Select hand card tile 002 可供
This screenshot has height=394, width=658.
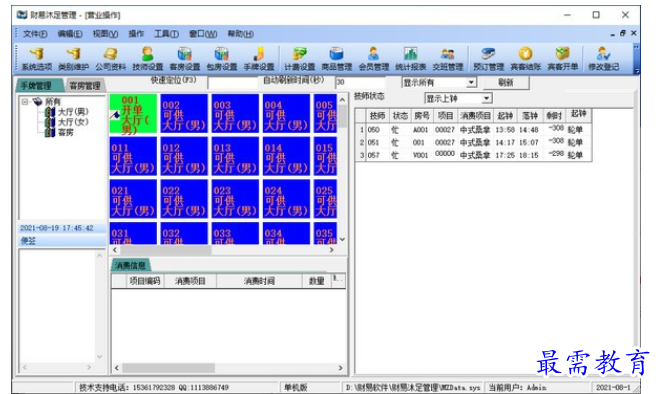tap(184, 114)
